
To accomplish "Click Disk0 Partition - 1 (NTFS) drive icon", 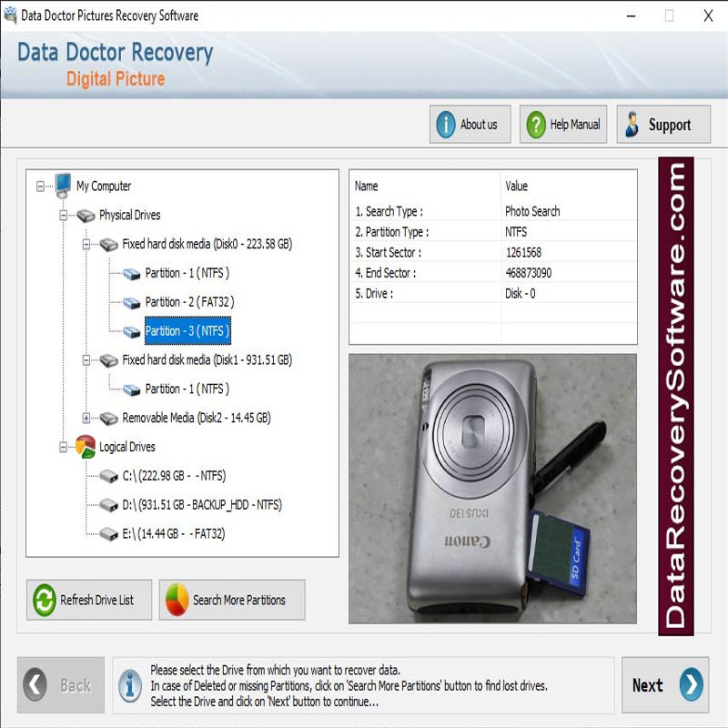I will 131,274.
